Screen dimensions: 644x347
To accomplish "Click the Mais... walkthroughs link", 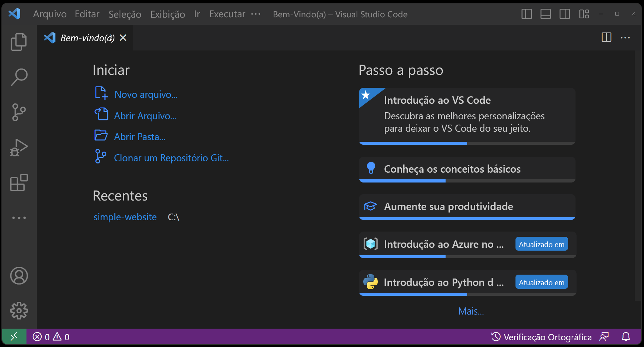I will tap(471, 311).
